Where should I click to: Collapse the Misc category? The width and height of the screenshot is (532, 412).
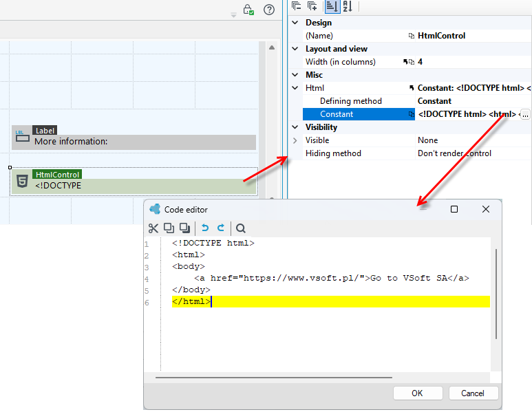[x=295, y=75]
